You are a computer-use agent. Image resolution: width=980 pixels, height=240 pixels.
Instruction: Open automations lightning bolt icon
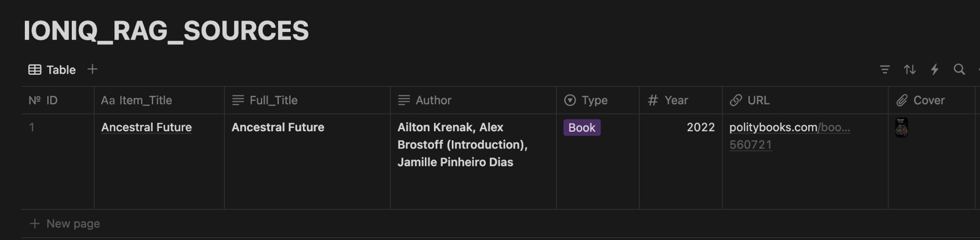pos(935,69)
